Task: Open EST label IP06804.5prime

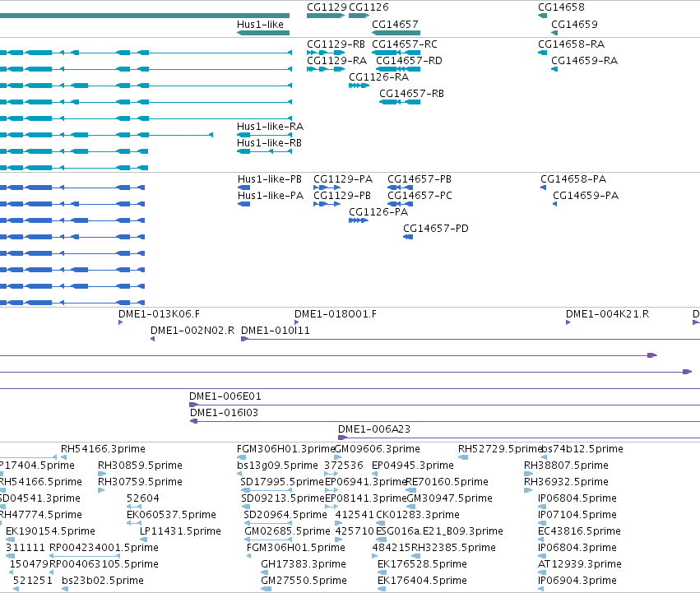Action: click(577, 498)
